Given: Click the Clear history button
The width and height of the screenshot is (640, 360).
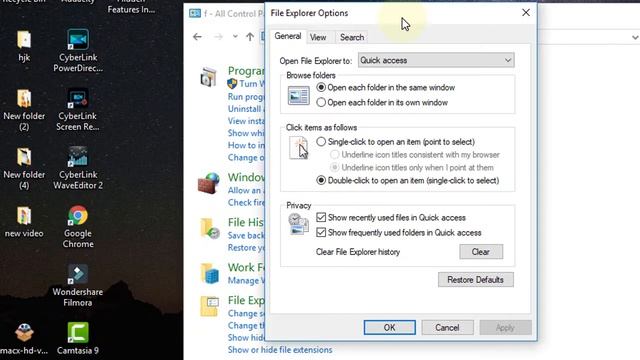Looking at the screenshot, I should 481,252.
